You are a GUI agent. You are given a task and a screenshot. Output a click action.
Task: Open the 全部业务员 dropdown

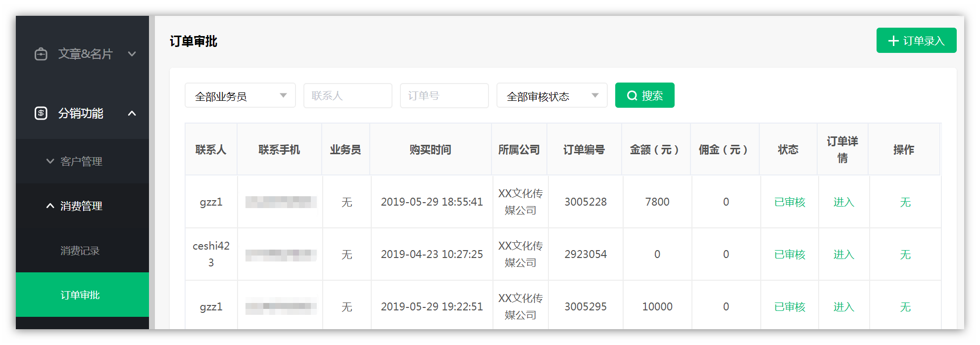pos(240,96)
